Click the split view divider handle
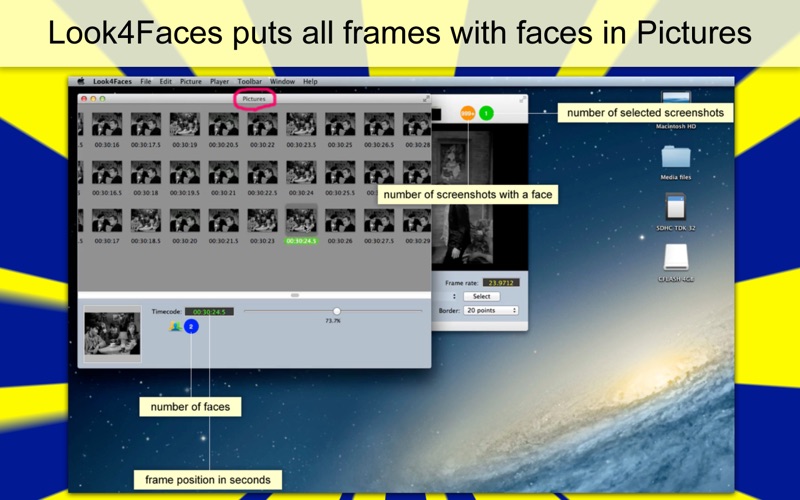Screen dimensions: 800x500 pyautogui.click(x=295, y=295)
